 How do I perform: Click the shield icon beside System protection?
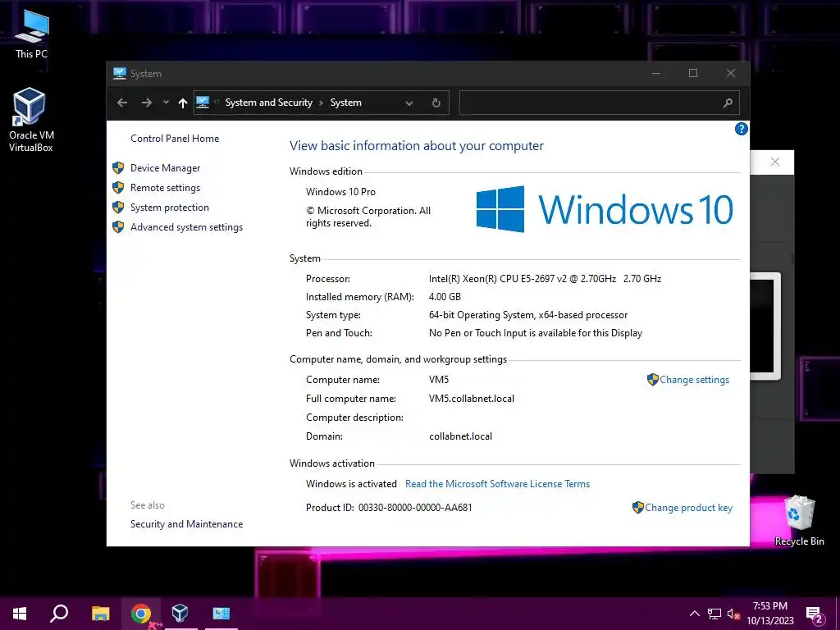pos(118,208)
